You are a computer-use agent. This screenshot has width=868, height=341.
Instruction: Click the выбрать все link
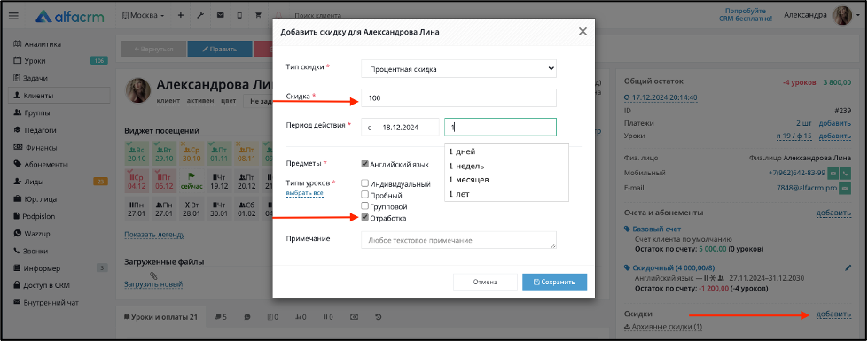tap(304, 193)
